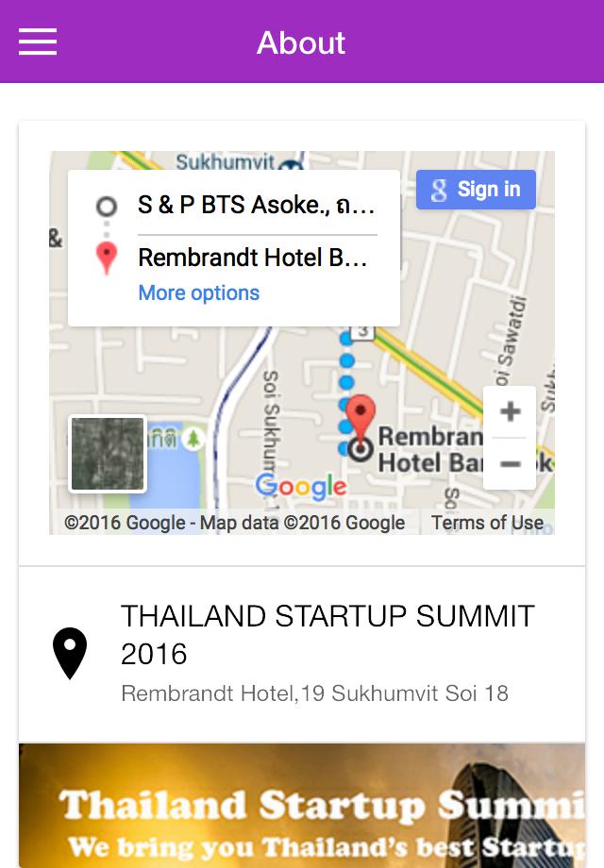This screenshot has height=868, width=604.
Task: Zoom in the map with plus button
Action: pos(510,411)
